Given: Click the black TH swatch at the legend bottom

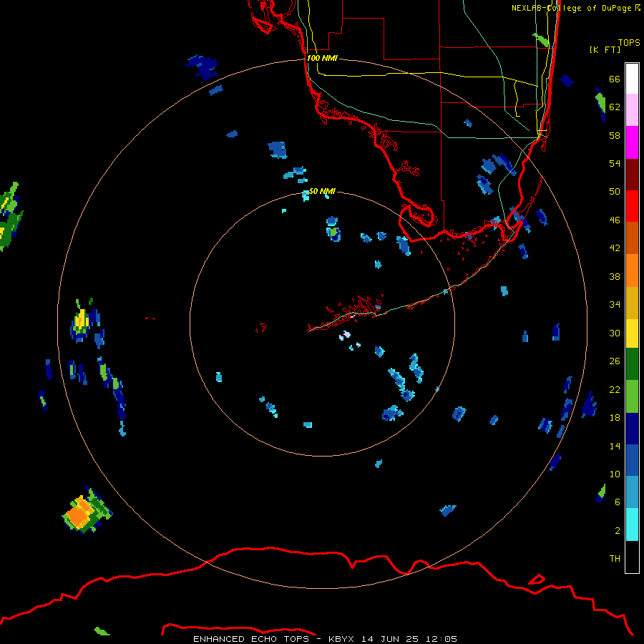Looking at the screenshot, I should [632, 557].
